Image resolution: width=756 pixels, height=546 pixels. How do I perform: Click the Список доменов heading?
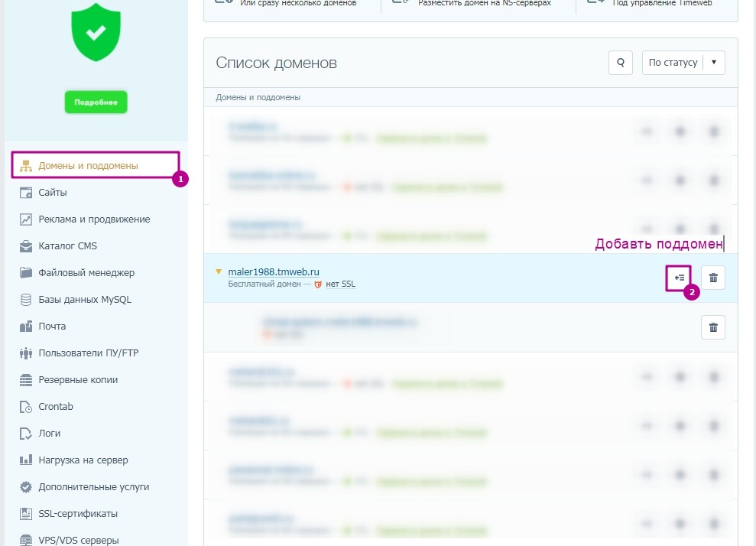(x=276, y=63)
